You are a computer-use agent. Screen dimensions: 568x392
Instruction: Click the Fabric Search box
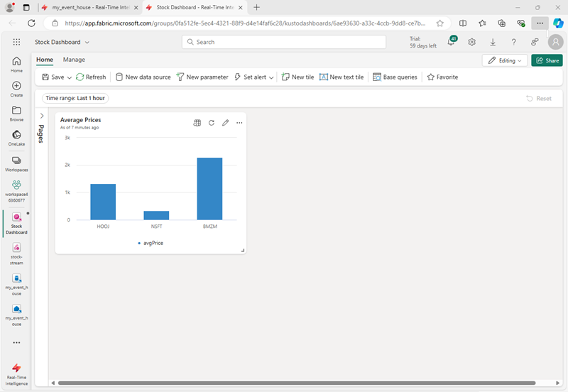point(283,42)
